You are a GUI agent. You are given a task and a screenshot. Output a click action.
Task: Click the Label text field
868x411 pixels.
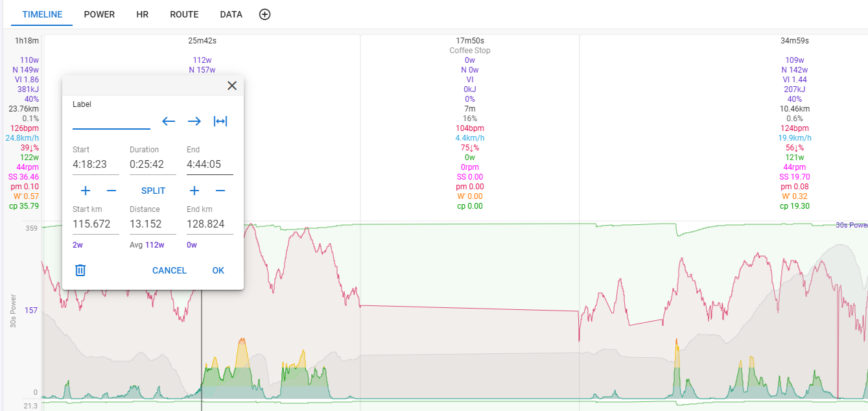click(x=111, y=121)
